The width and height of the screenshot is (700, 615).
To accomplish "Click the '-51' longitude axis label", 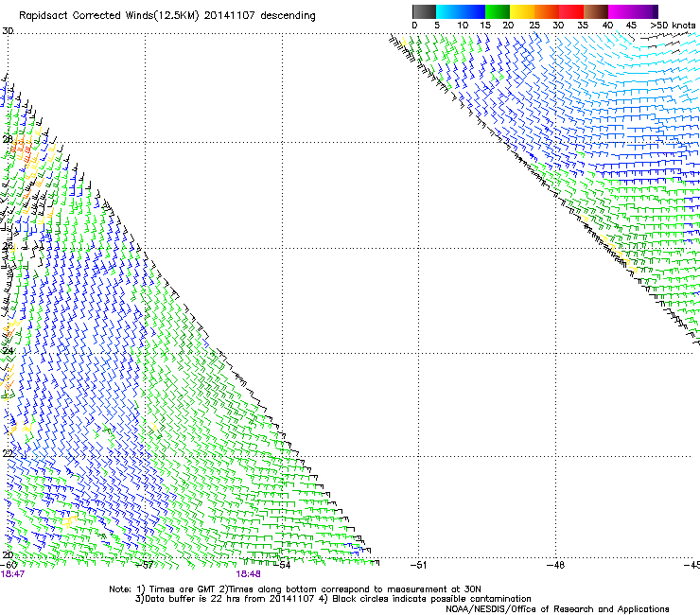I will click(418, 566).
